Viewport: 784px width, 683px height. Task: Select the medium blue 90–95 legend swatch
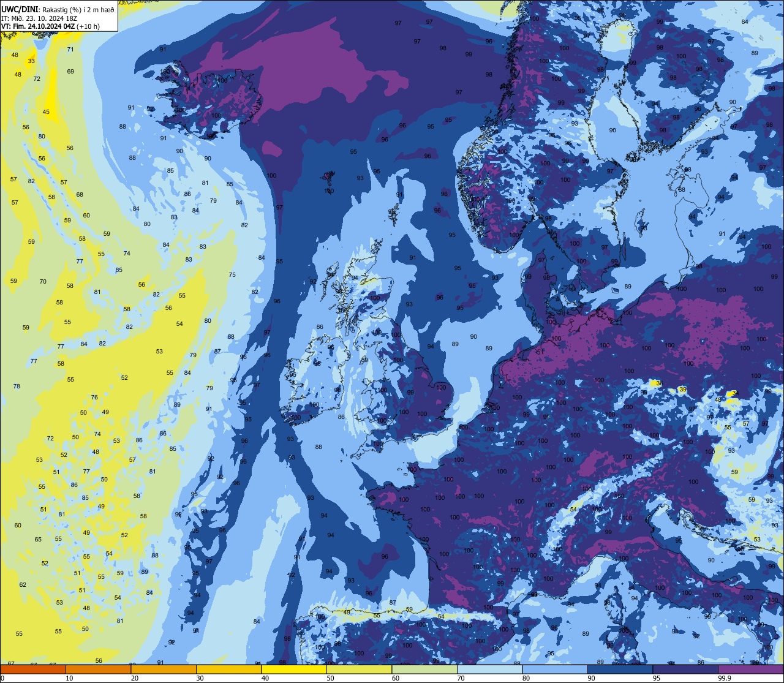click(620, 669)
